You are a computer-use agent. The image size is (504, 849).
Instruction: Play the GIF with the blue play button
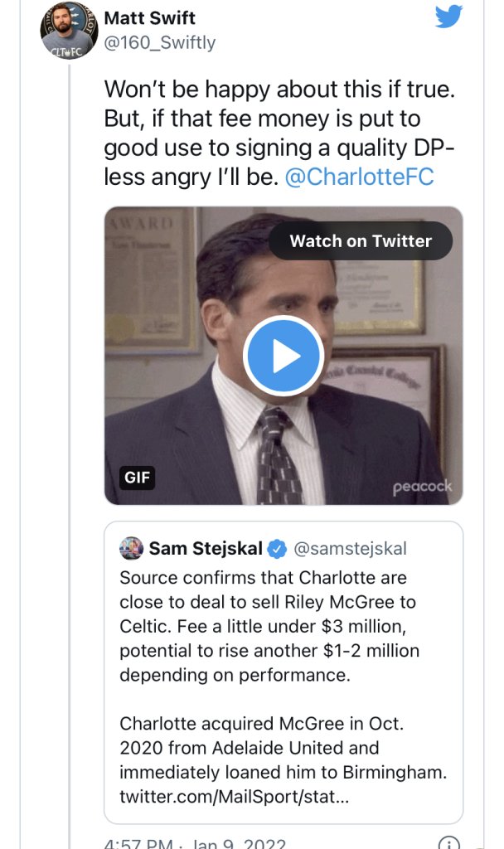click(x=283, y=356)
